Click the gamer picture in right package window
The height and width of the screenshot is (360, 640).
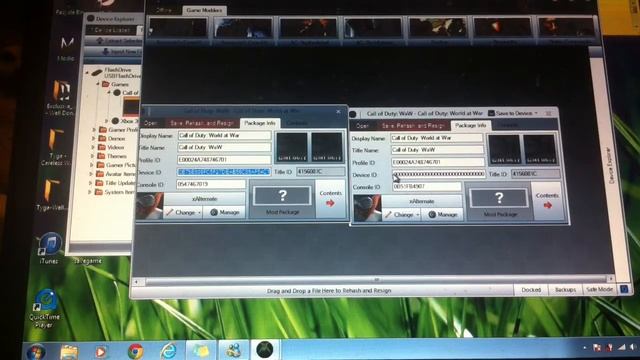tap(367, 208)
